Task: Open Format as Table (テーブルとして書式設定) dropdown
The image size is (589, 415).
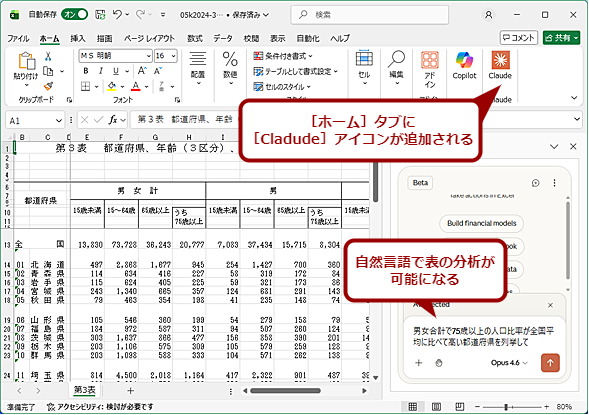Action: click(296, 71)
